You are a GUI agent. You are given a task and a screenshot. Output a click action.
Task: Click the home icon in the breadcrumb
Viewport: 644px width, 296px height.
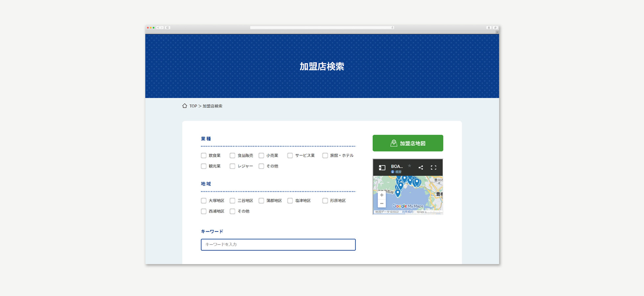185,106
